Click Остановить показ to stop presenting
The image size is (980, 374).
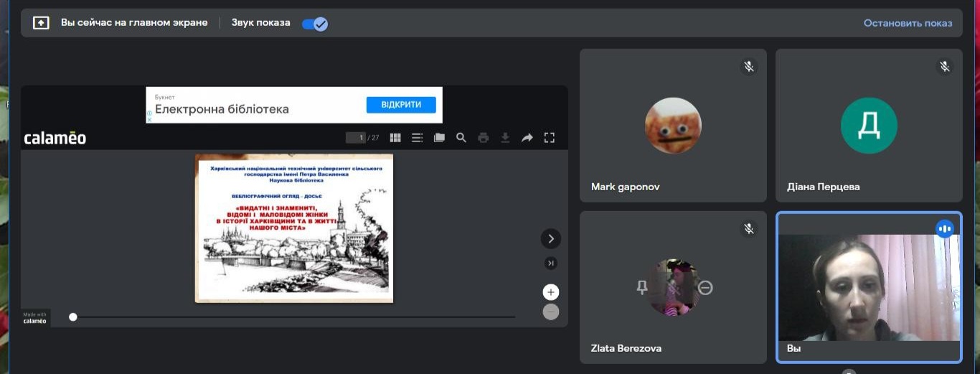tap(908, 23)
